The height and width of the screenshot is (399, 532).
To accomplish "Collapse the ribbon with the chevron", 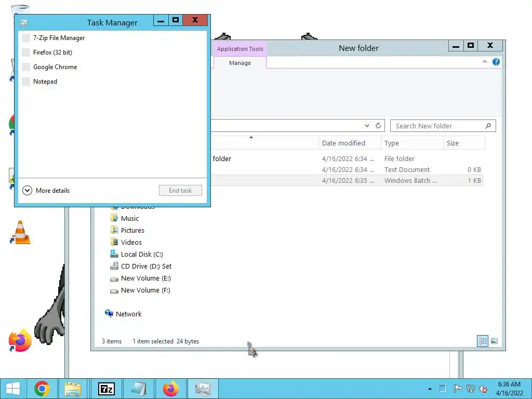I will pyautogui.click(x=485, y=62).
